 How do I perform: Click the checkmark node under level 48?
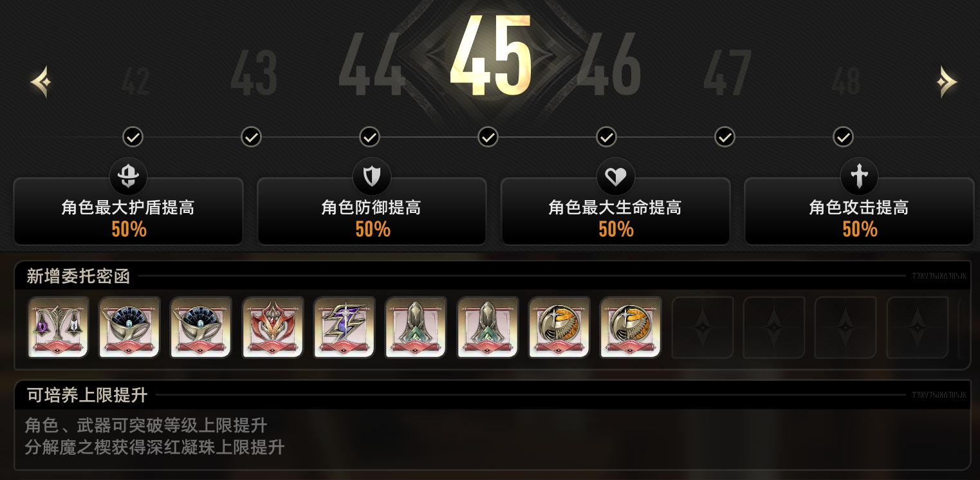843,136
